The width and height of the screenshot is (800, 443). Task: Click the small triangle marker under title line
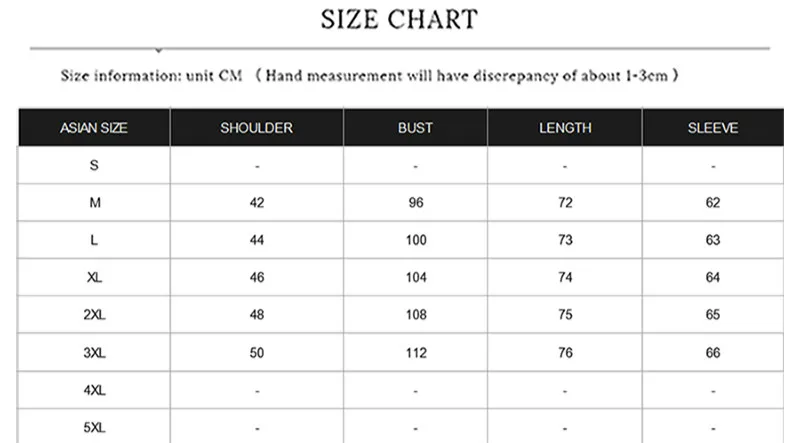click(x=159, y=51)
